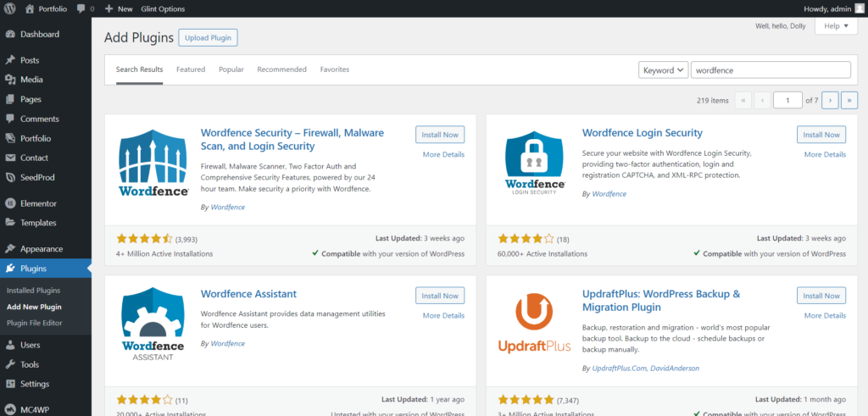Click the admin avatar icon
This screenshot has height=416, width=868.
[859, 8]
